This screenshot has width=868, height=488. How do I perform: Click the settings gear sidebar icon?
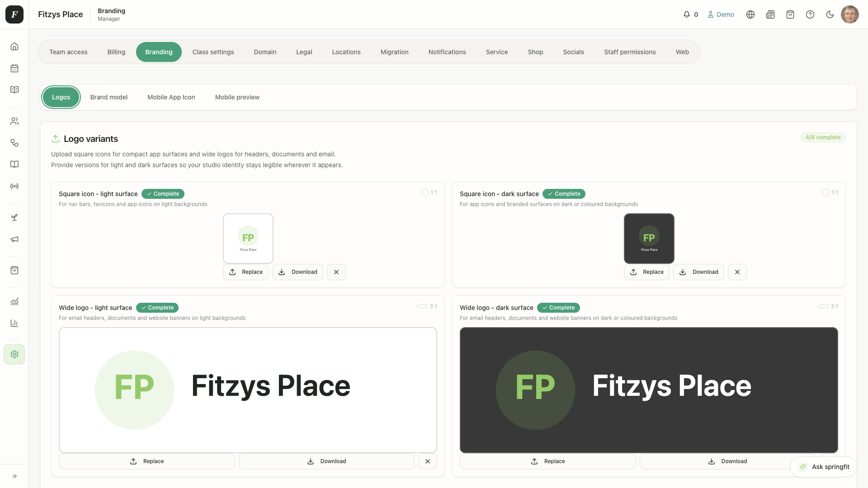[x=14, y=354]
